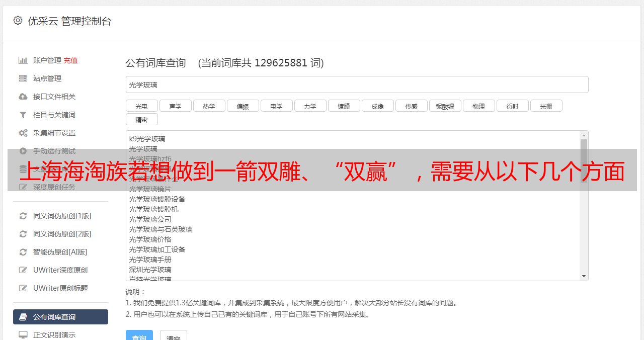Click the blue 查询 button
Screen dimensions: 644x340
[139, 335]
